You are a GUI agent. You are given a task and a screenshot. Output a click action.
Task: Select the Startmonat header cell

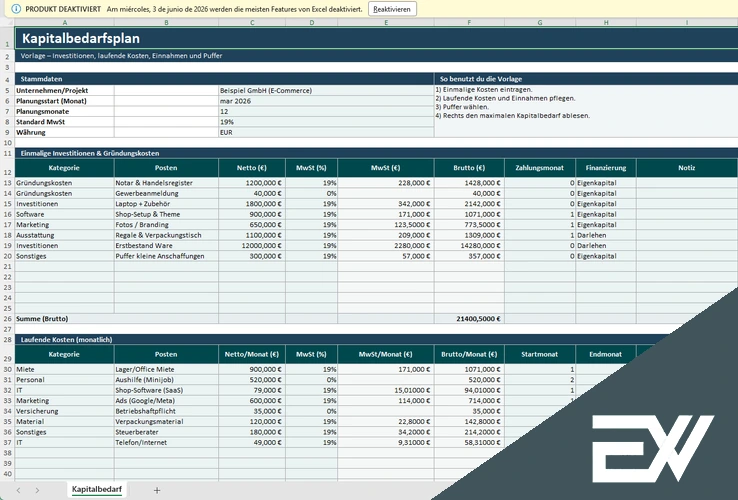(x=539, y=354)
